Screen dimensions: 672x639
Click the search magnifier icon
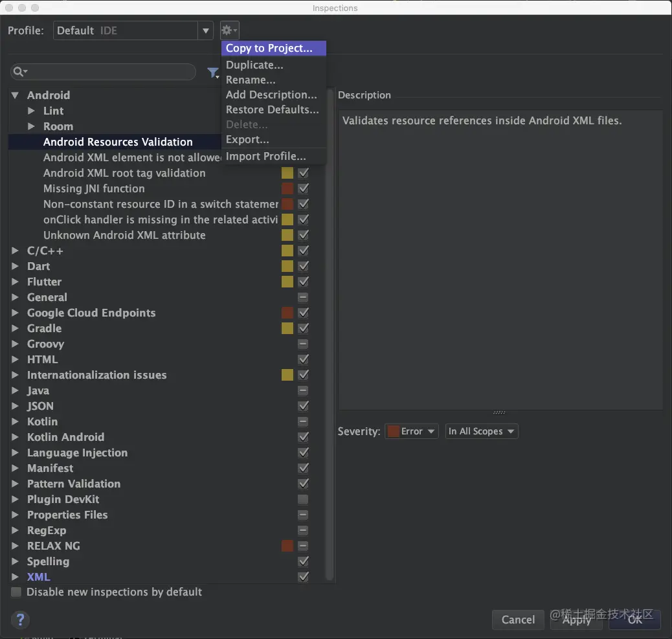pyautogui.click(x=19, y=72)
